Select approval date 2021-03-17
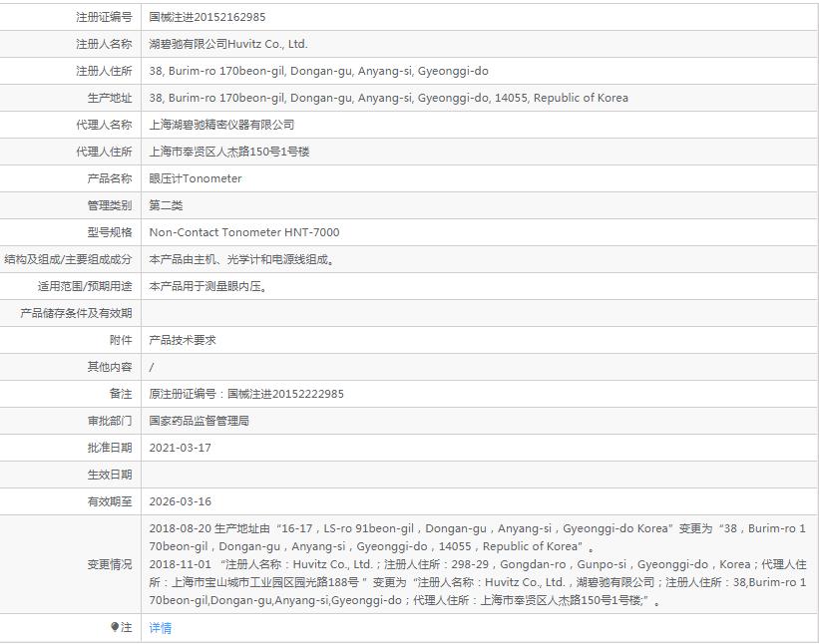 click(x=181, y=448)
